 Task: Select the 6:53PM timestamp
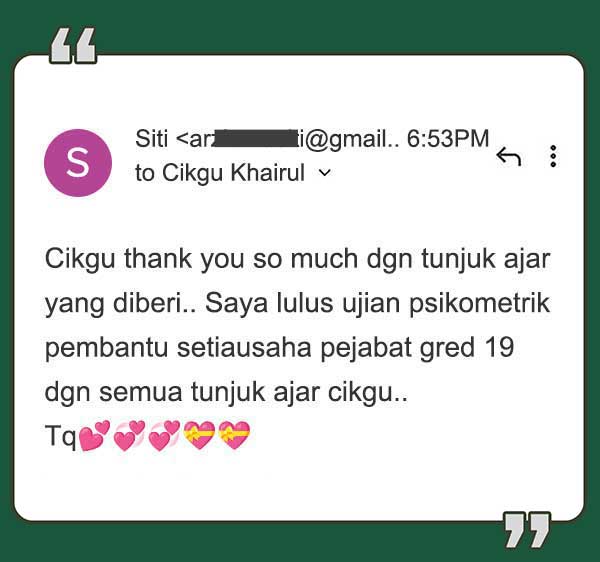[x=448, y=138]
